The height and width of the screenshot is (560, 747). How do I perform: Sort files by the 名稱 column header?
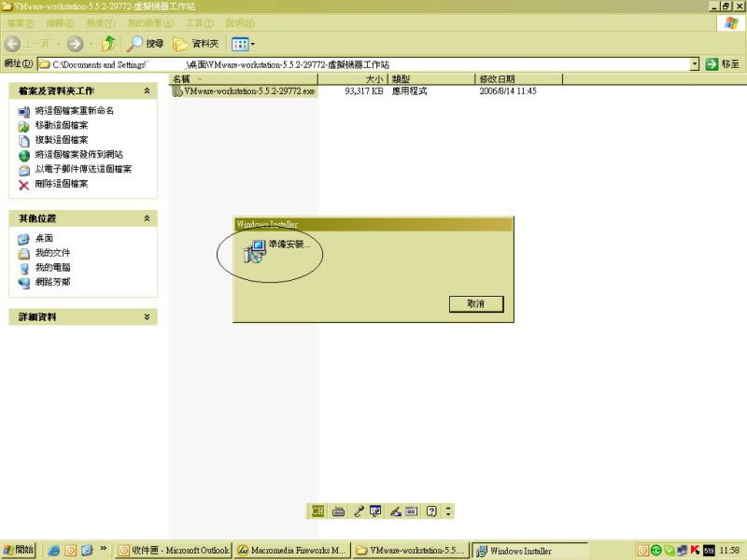(x=244, y=79)
